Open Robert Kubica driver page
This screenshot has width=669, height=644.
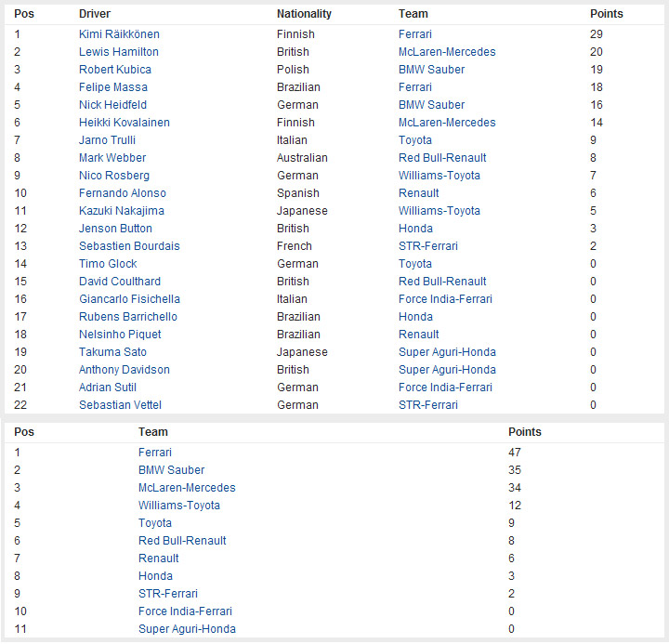(115, 70)
